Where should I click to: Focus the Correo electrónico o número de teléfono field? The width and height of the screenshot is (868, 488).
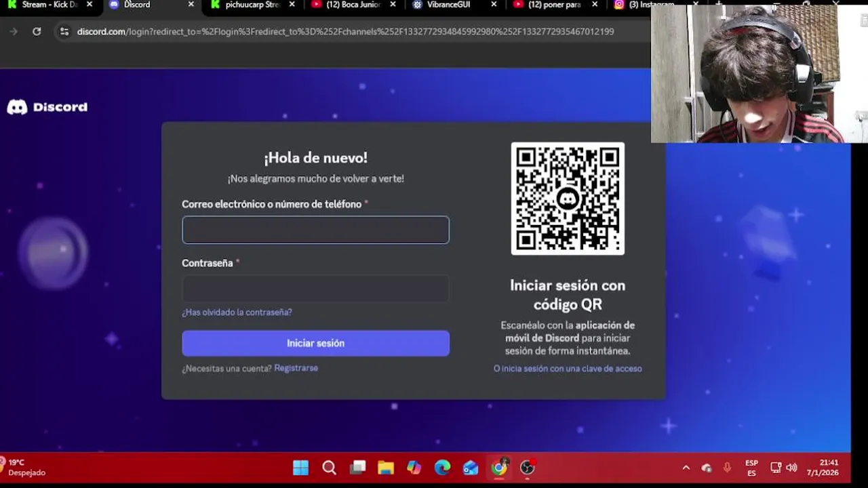point(315,230)
